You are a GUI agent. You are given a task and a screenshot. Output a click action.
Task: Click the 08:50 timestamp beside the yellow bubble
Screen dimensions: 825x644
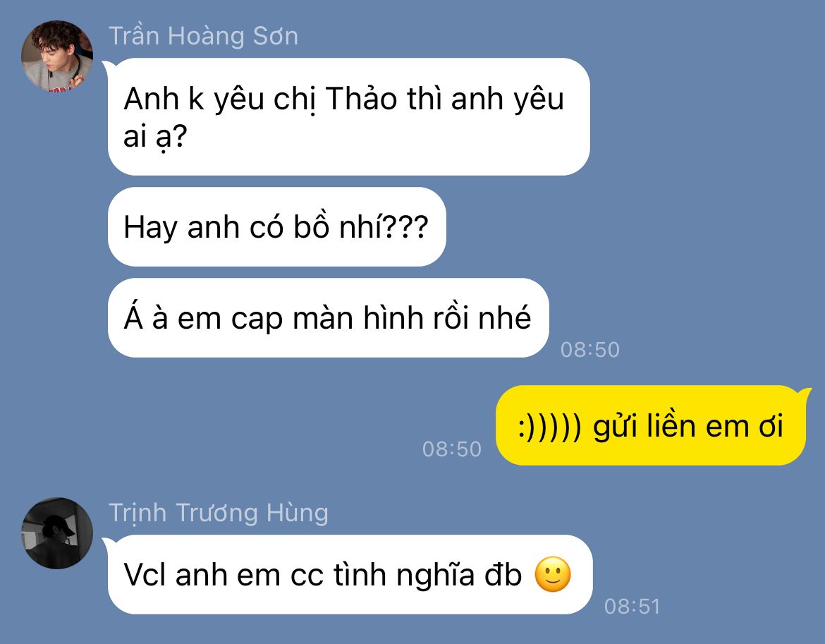451,449
